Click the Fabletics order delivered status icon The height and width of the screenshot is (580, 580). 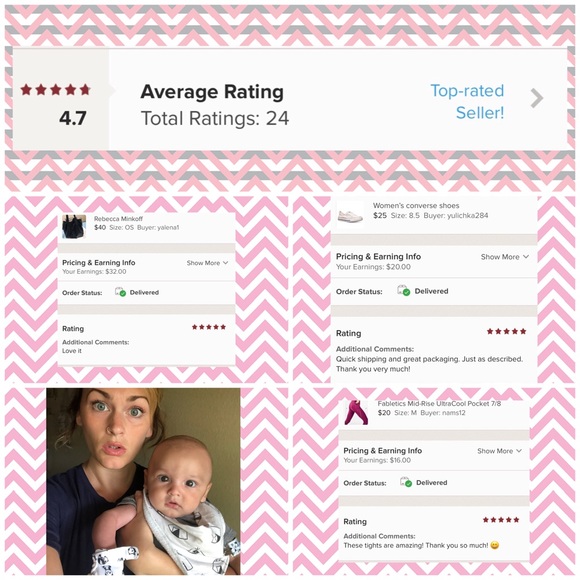406,482
